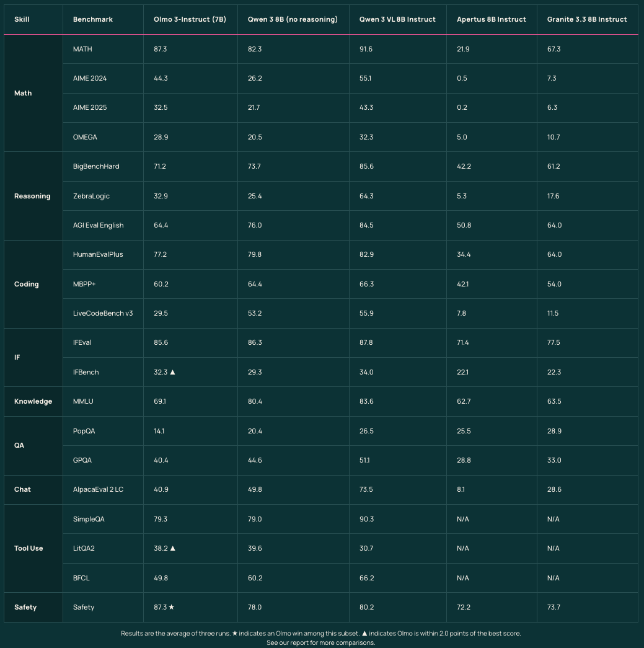Viewport: 644px width, 648px height.
Task: Click the N/A cell for Granite SimpleQA
Action: 554,519
